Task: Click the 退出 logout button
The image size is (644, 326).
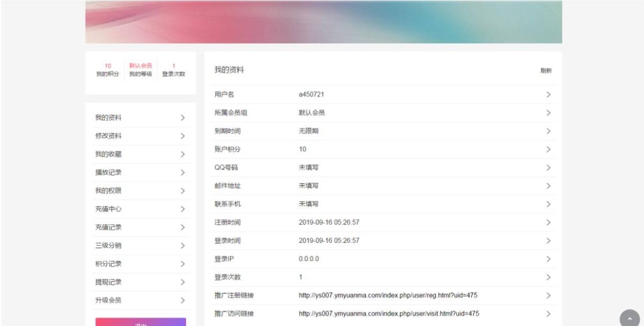Action: 141,322
